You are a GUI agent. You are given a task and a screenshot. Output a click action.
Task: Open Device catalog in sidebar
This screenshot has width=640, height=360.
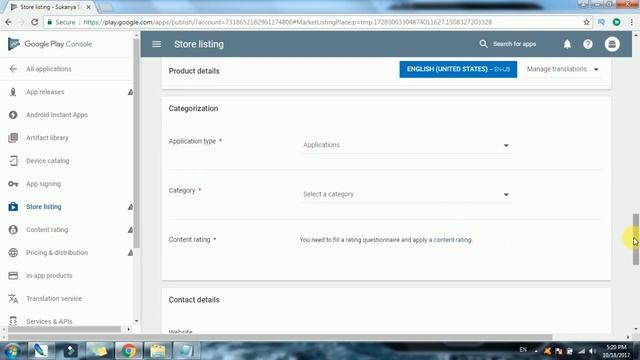(x=48, y=161)
